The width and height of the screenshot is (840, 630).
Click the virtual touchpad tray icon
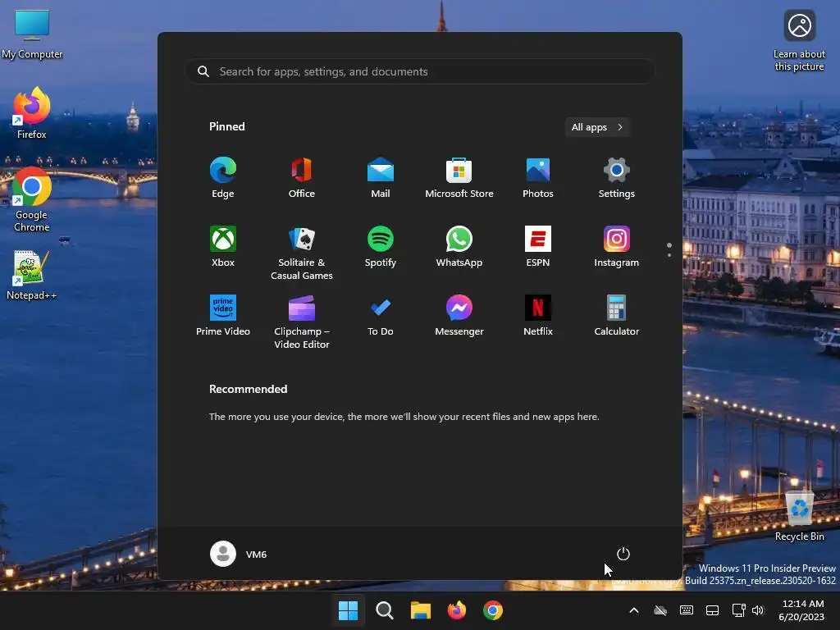click(x=712, y=610)
